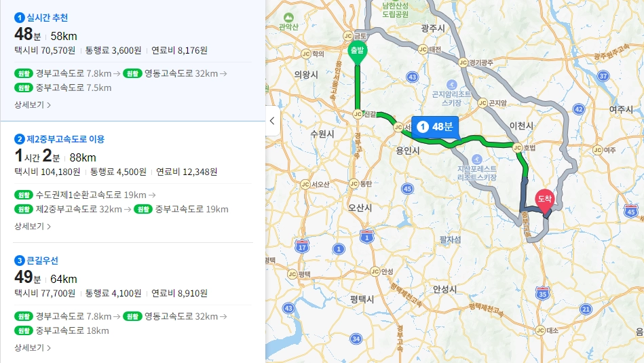
Task: Expand 상세보기 for 제2중부고속도로 이용 route
Action: coord(33,226)
